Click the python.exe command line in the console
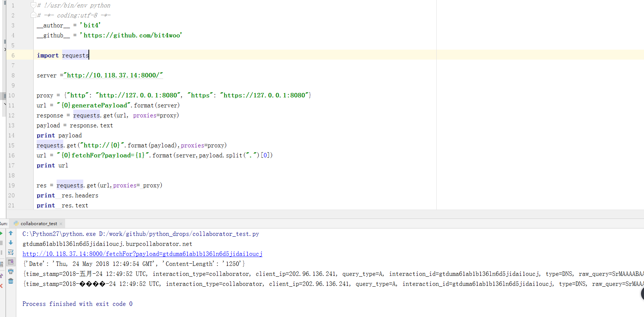644x317 pixels. [141, 234]
